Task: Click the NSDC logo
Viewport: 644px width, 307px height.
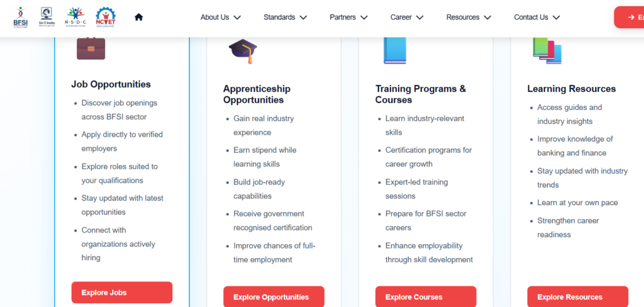Action: point(74,17)
